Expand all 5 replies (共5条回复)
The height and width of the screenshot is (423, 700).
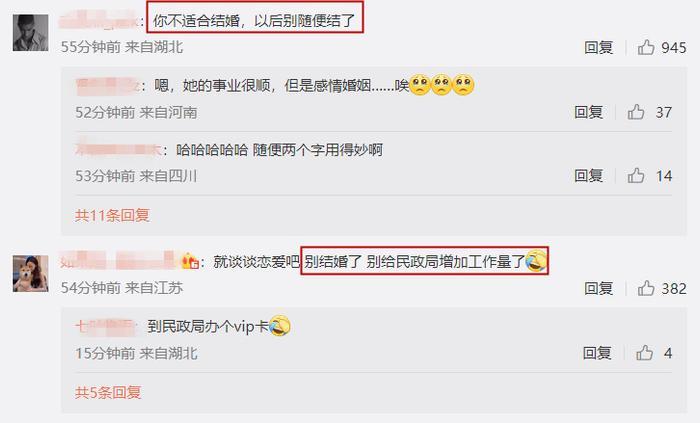(108, 393)
